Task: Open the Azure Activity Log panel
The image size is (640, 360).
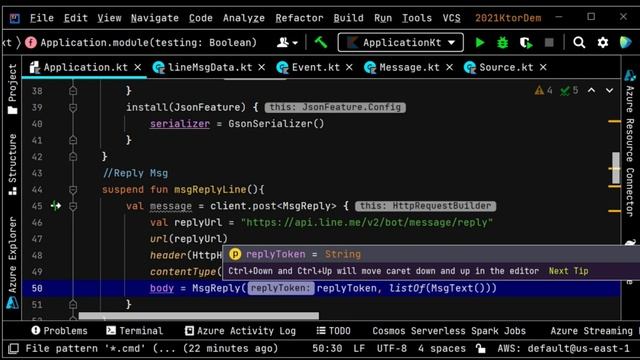Action: point(240,331)
